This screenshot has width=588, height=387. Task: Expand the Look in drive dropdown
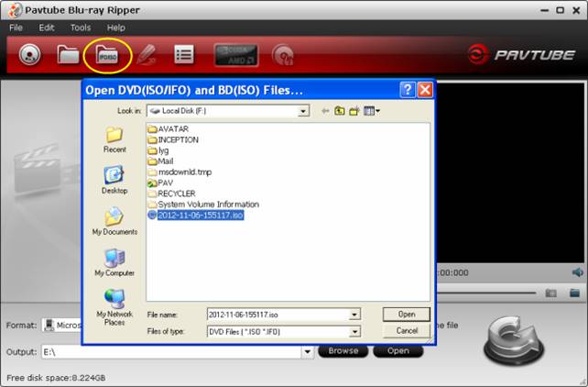point(303,111)
